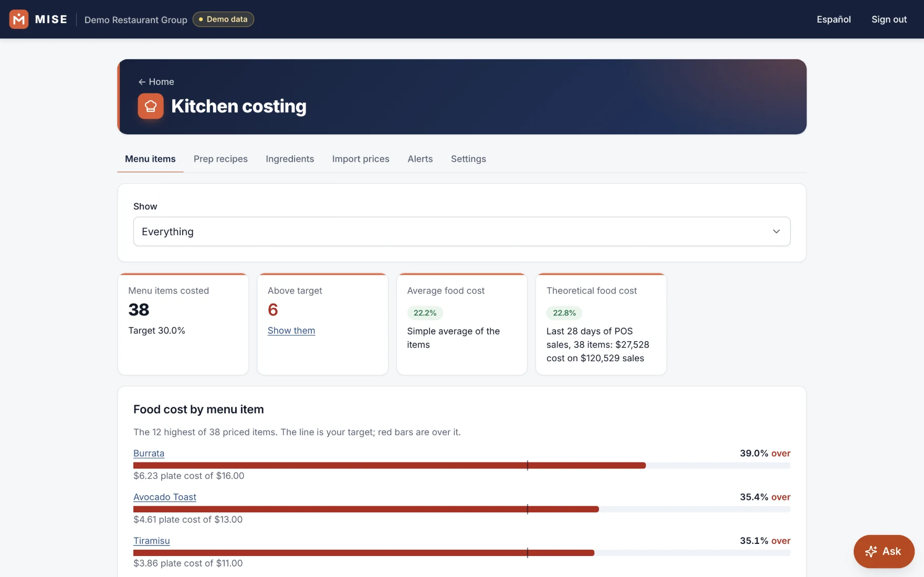Click the Ask assistant button
Image resolution: width=924 pixels, height=577 pixels.
(884, 551)
